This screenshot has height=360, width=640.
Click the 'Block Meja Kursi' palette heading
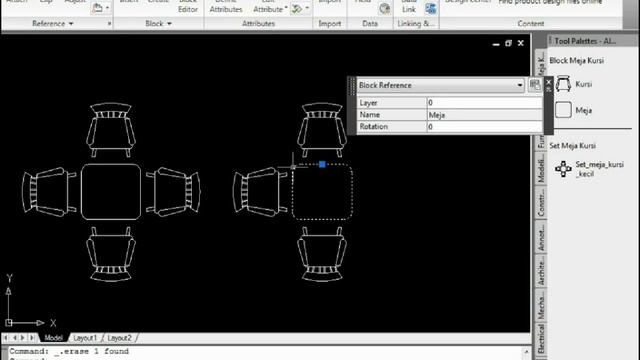[x=576, y=60]
